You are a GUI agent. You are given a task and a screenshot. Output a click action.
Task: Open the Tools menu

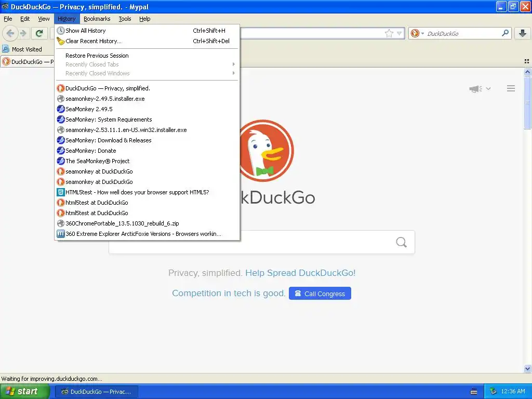tap(125, 19)
